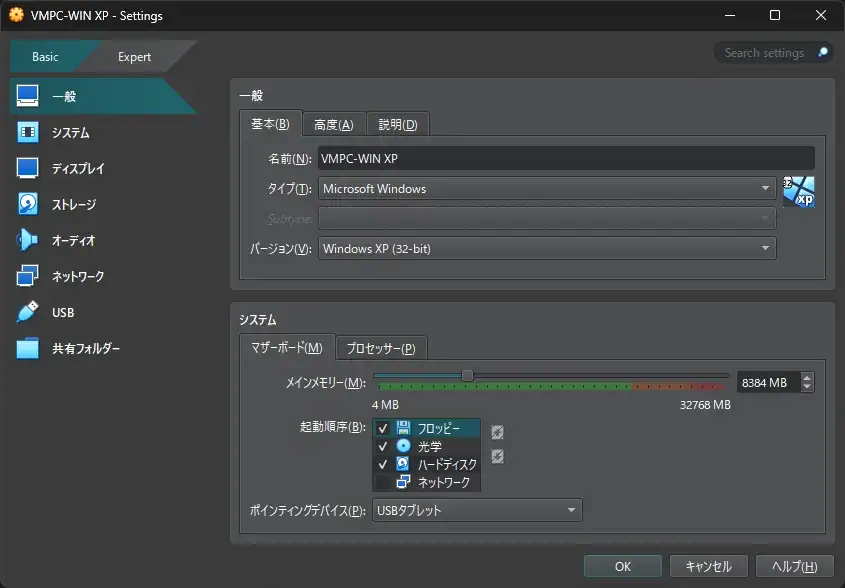Toggle the 光学 boot device checkbox
The image size is (845, 588).
coord(383,446)
